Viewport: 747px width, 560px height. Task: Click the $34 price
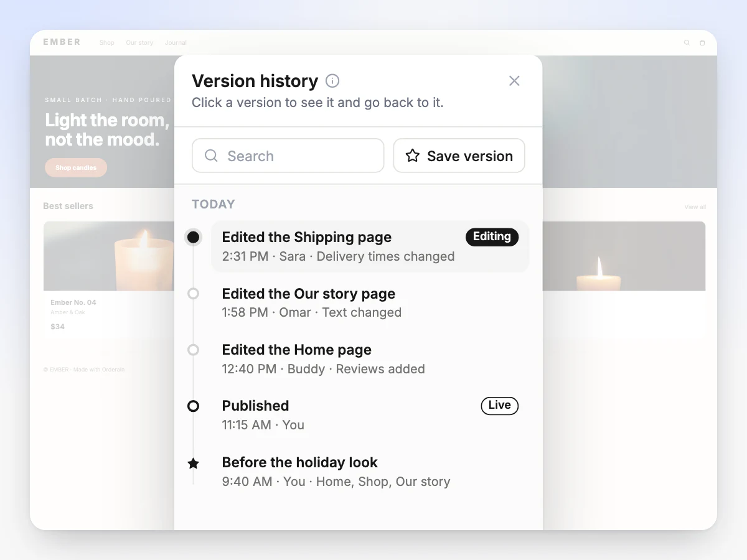click(x=57, y=327)
